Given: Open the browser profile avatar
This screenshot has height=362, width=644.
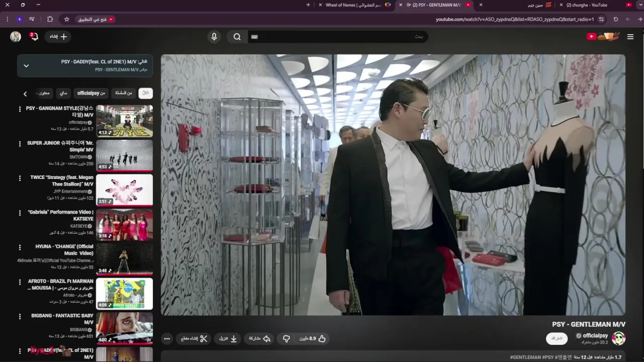Looking at the screenshot, I should 19,19.
